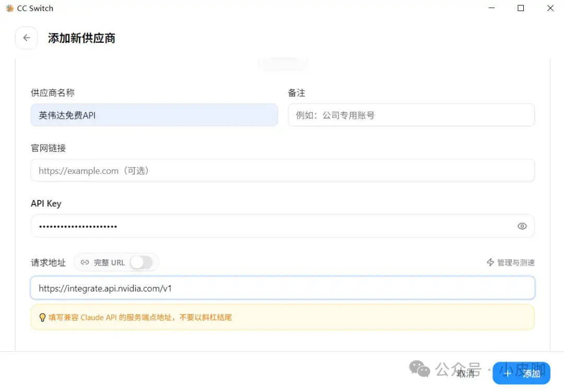Reveal the API Key with eye icon

click(x=522, y=226)
